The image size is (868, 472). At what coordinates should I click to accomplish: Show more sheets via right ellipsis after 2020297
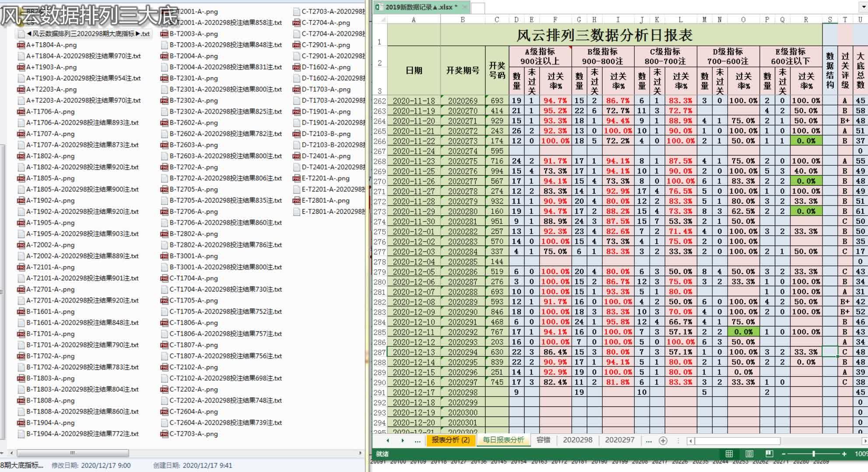pyautogui.click(x=648, y=441)
